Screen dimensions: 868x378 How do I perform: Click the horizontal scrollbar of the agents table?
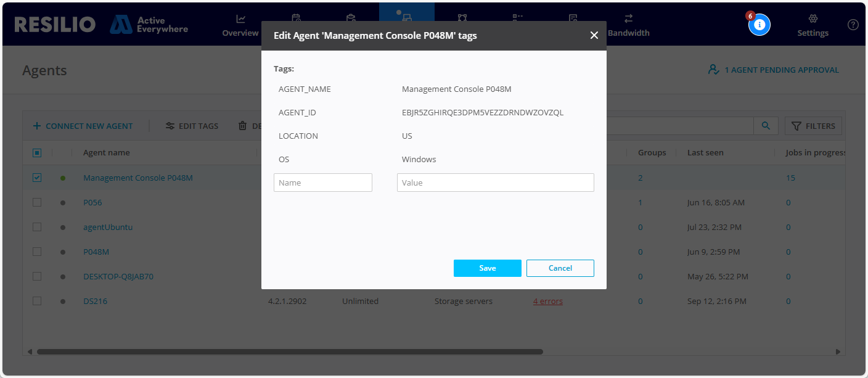[290, 351]
